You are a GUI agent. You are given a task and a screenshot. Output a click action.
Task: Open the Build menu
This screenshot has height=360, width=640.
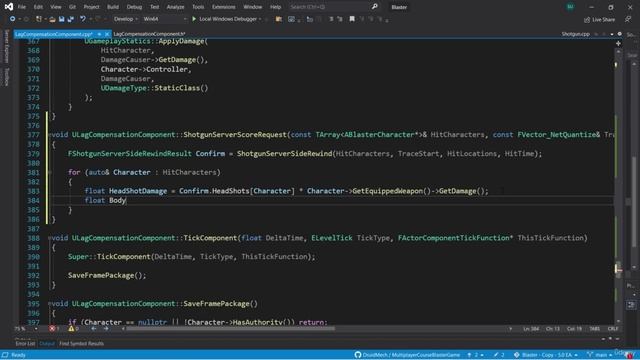113,7
